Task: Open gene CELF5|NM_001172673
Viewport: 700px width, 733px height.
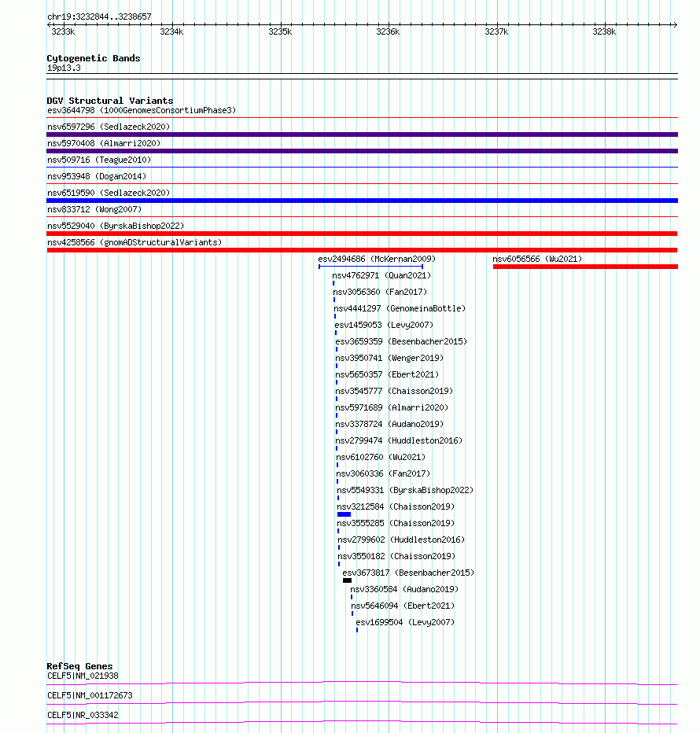Action: [x=90, y=695]
